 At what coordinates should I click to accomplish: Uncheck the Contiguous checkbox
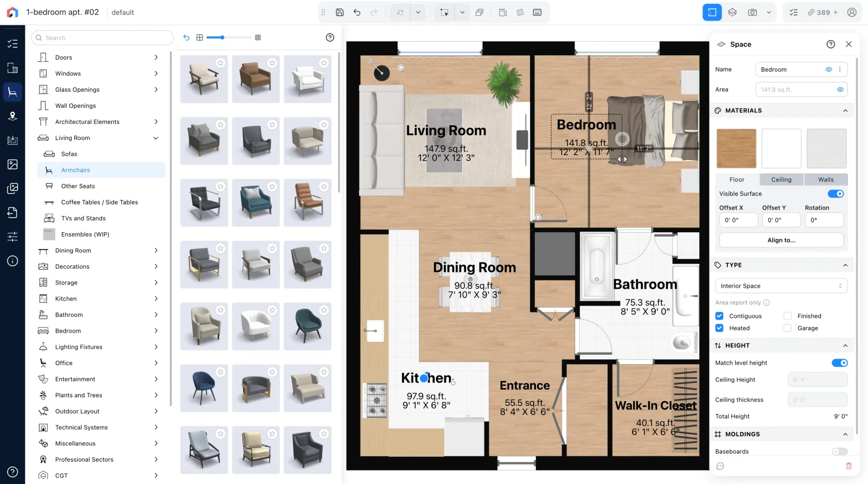[719, 316]
